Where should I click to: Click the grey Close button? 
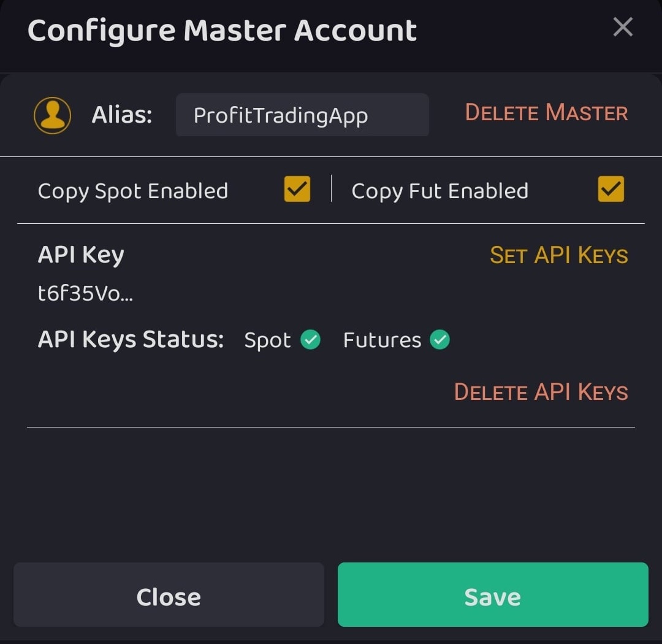169,596
